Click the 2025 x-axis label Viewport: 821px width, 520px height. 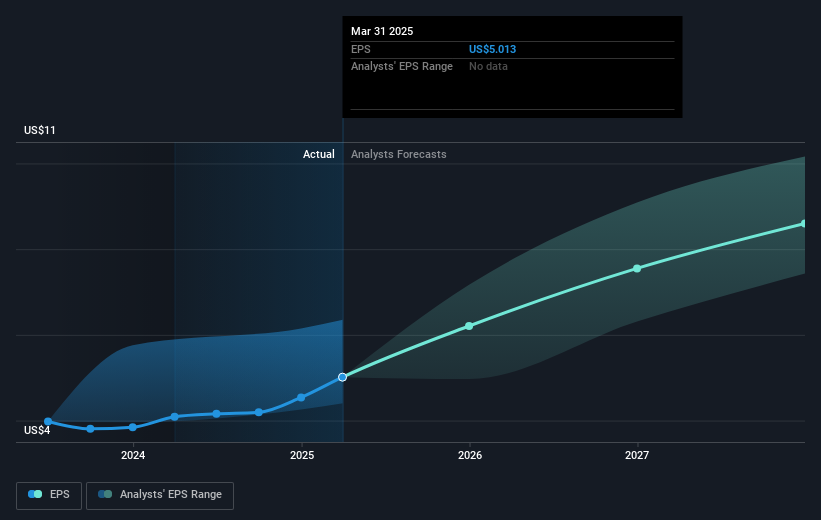(x=302, y=455)
